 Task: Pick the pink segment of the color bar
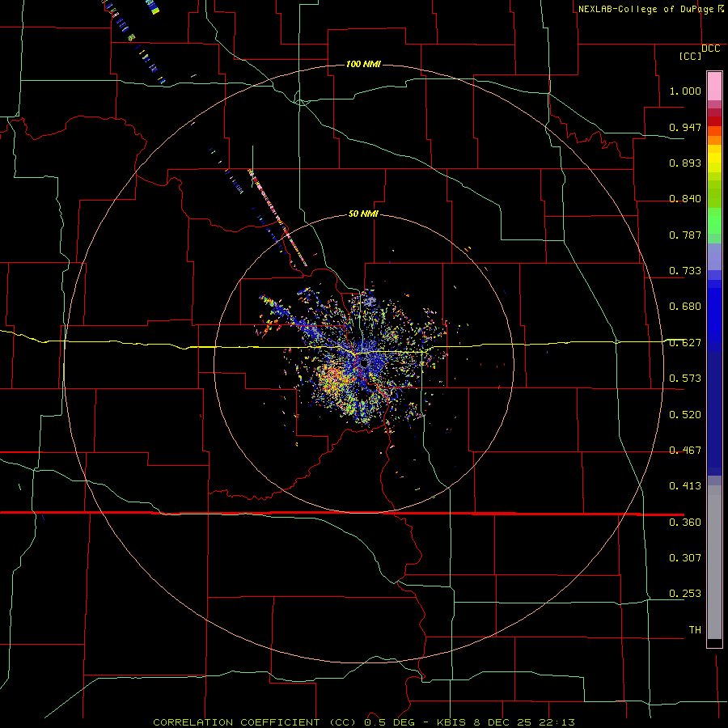pos(714,86)
